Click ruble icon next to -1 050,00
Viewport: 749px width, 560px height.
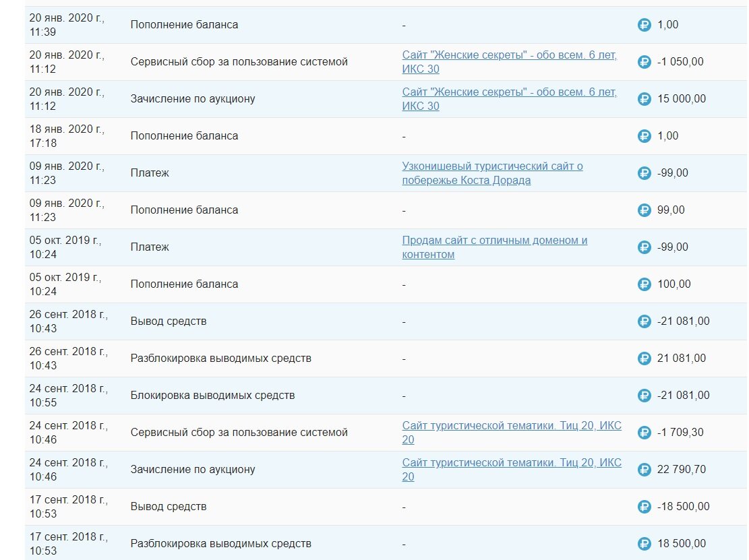tap(645, 62)
